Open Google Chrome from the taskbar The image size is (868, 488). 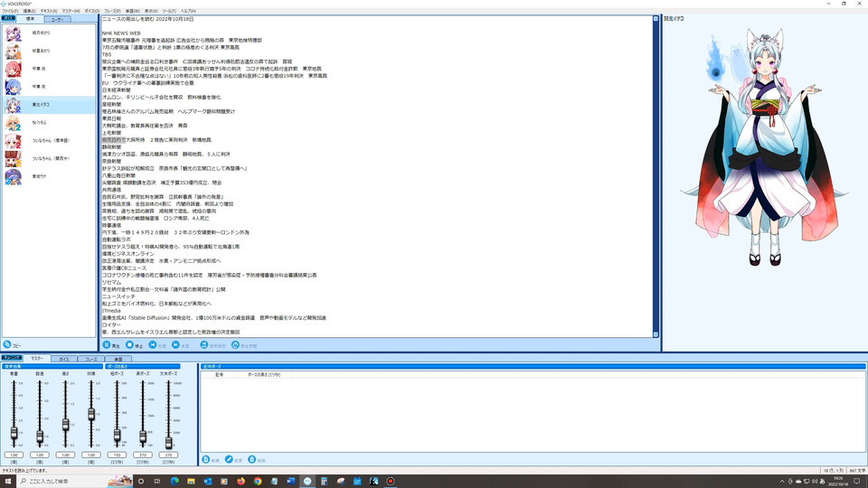tap(258, 481)
